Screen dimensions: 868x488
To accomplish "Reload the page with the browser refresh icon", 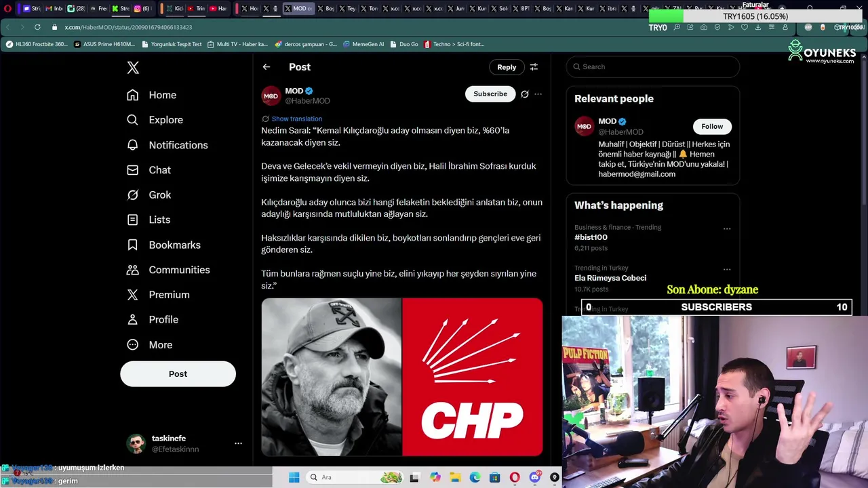I will coord(37,27).
